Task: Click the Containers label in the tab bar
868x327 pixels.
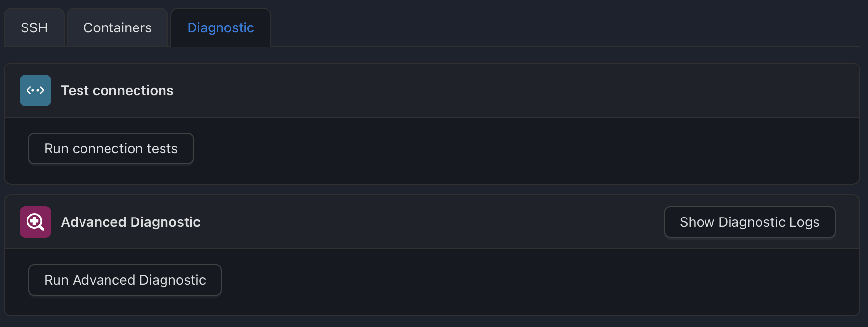Action: (118, 27)
